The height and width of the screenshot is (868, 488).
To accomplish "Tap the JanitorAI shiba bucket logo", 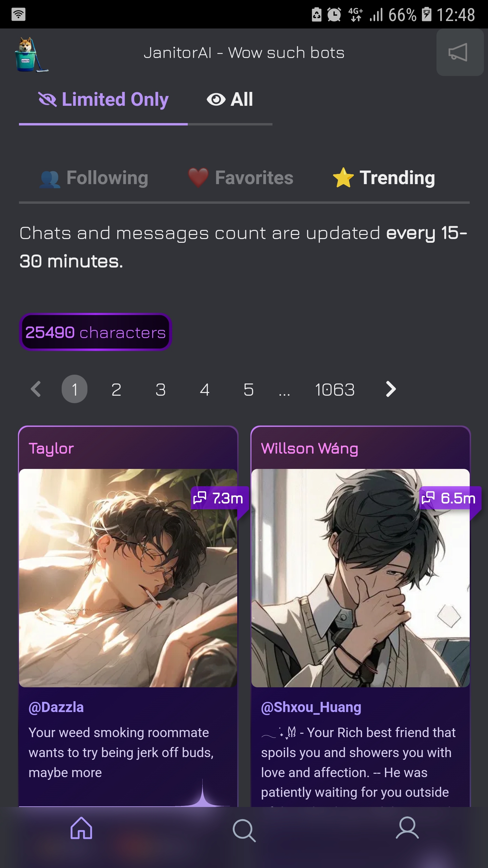I will tap(32, 54).
